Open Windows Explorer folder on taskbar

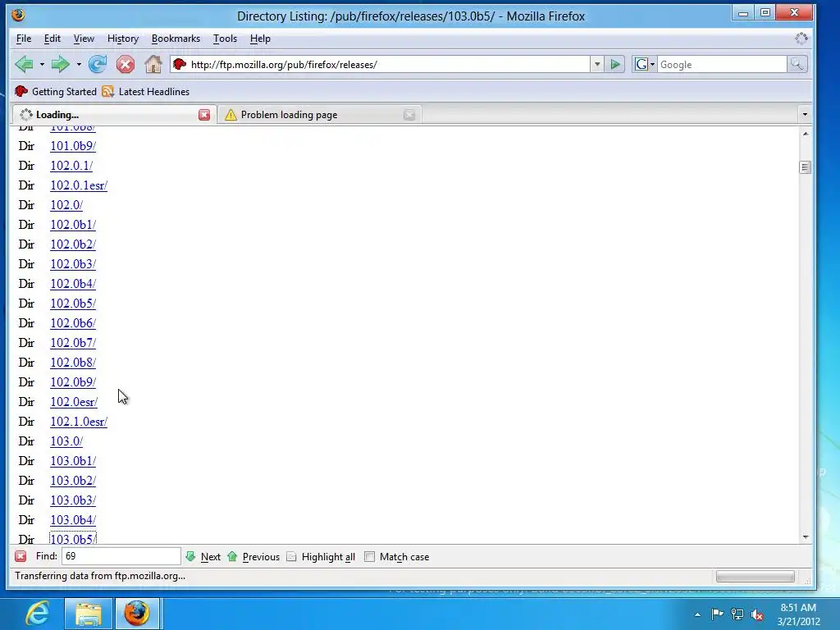[x=89, y=614]
